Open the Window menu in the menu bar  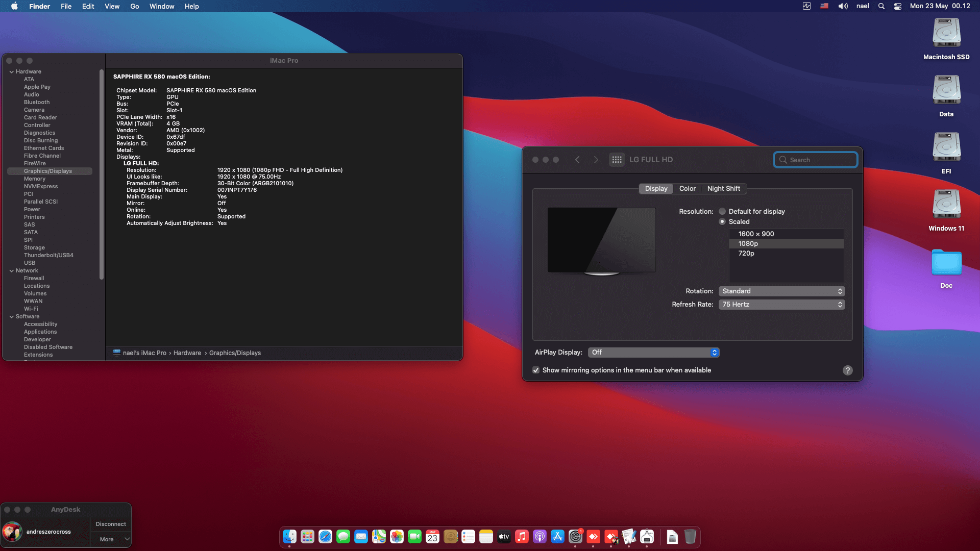pos(161,6)
